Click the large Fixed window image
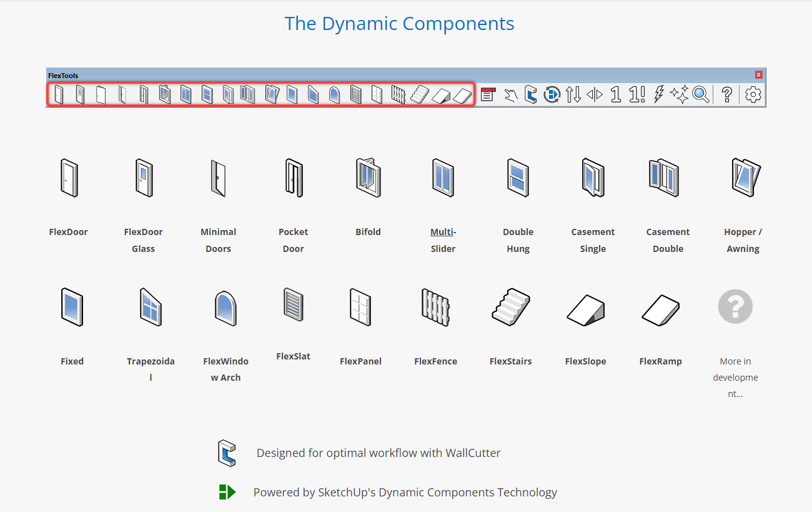Image resolution: width=812 pixels, height=512 pixels. click(x=72, y=306)
